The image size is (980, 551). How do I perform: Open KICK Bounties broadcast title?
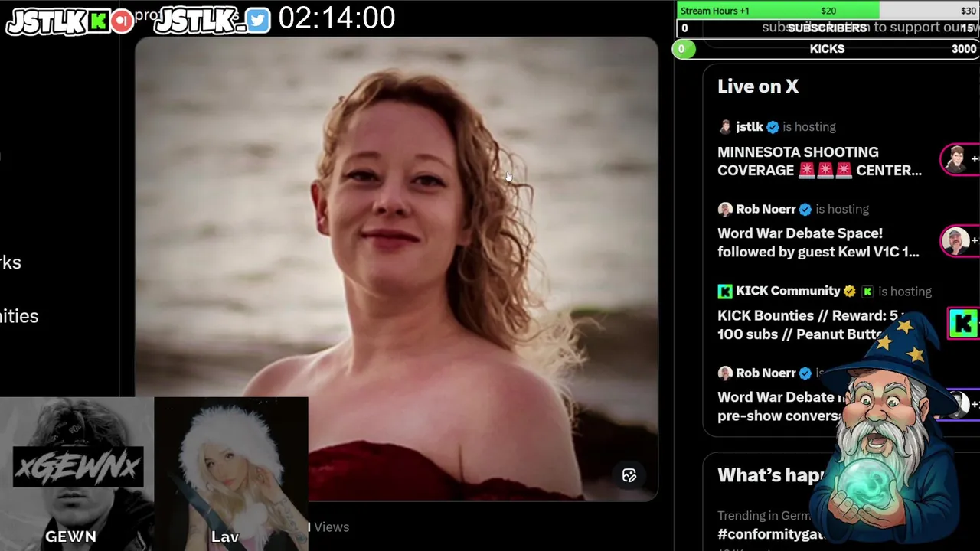[800, 325]
